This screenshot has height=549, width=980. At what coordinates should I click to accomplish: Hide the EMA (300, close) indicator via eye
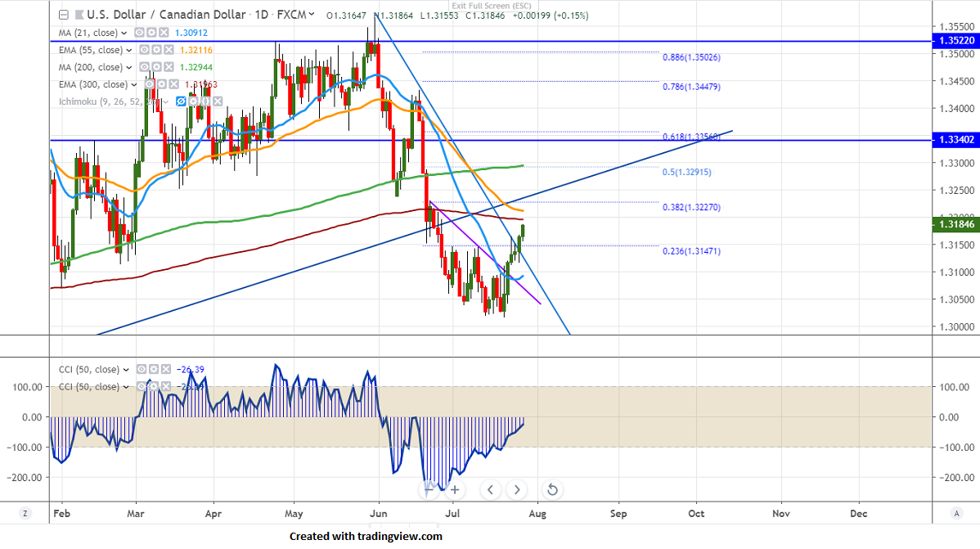point(150,84)
